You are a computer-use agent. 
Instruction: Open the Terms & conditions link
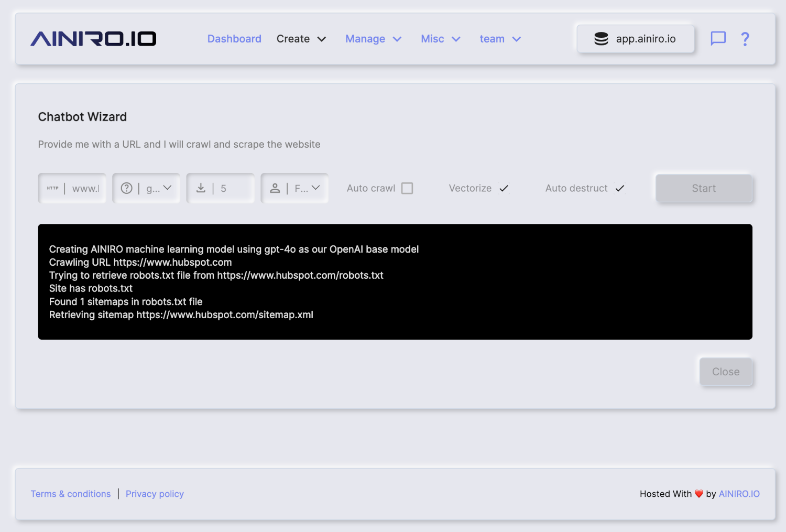pos(71,494)
